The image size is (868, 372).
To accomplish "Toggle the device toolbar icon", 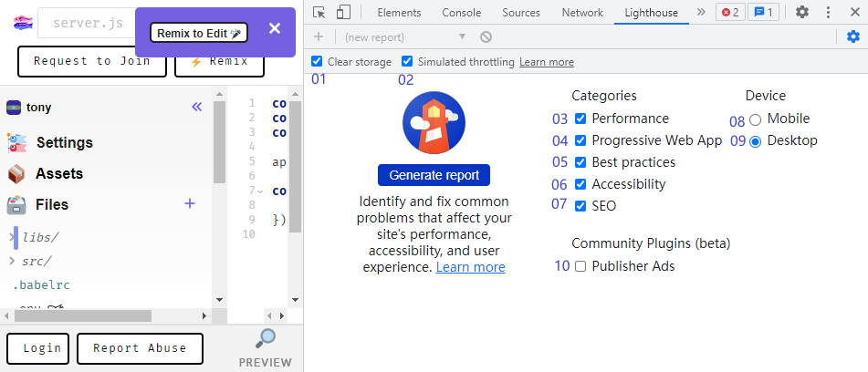I will click(343, 13).
